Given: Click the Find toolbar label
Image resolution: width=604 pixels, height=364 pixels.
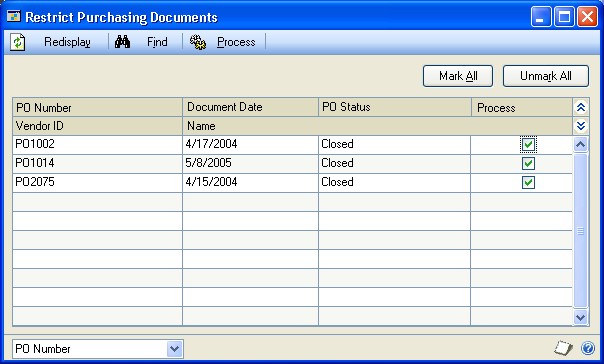Looking at the screenshot, I should pyautogui.click(x=157, y=42).
